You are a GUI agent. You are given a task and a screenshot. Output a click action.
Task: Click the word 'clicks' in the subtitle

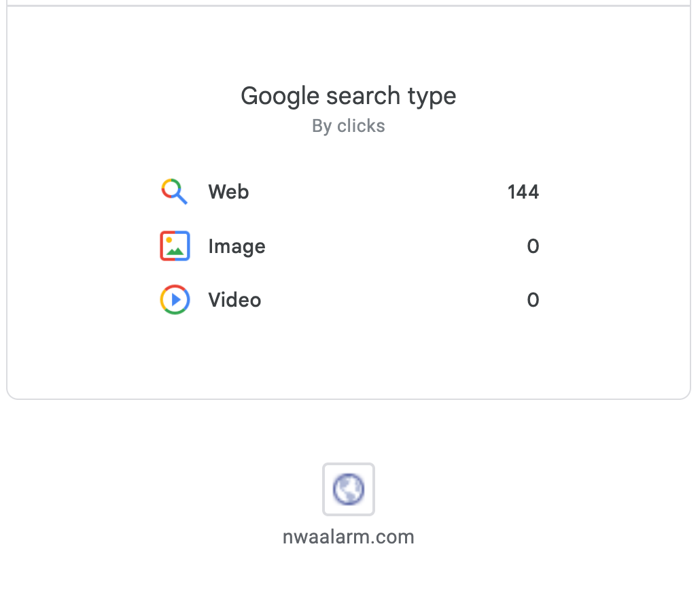point(361,126)
